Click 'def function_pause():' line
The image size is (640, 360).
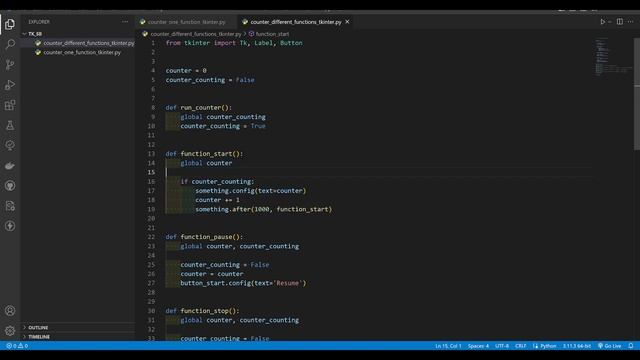204,237
